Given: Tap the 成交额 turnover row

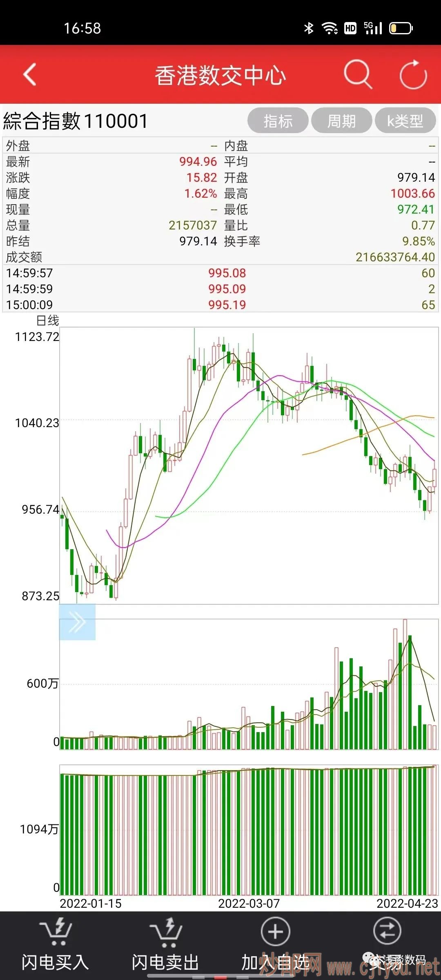Looking at the screenshot, I should point(220,257).
